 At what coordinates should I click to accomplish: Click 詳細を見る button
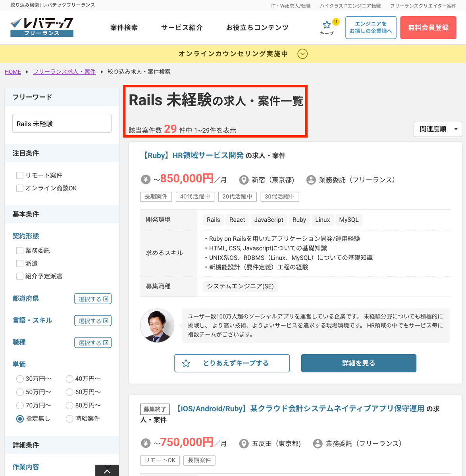tap(359, 363)
